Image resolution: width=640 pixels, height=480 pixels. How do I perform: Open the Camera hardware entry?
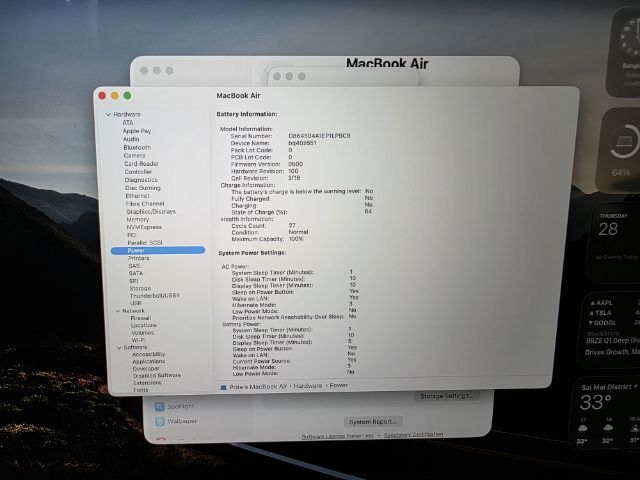[x=134, y=156]
